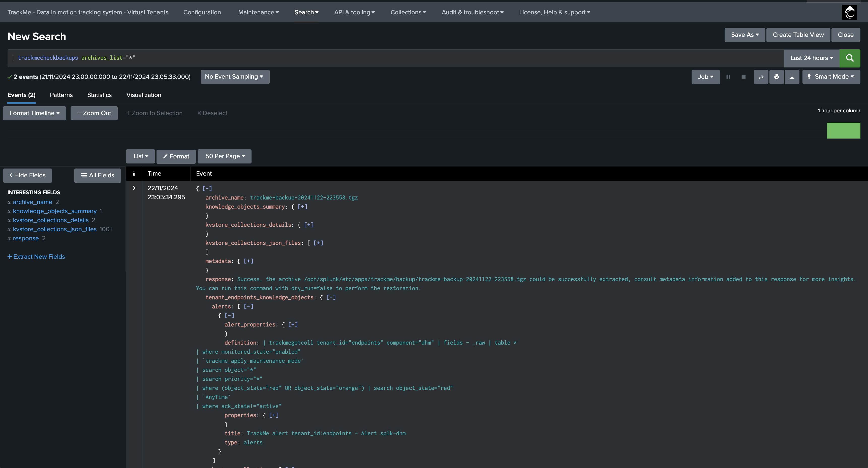Open the Smart Mode dropdown
The width and height of the screenshot is (868, 468).
click(831, 77)
